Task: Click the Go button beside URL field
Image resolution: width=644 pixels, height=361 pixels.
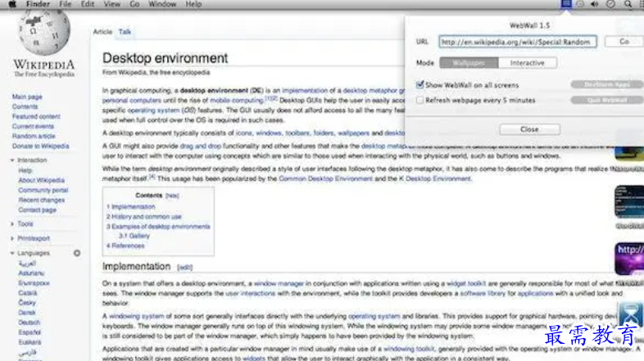Action: click(x=624, y=42)
